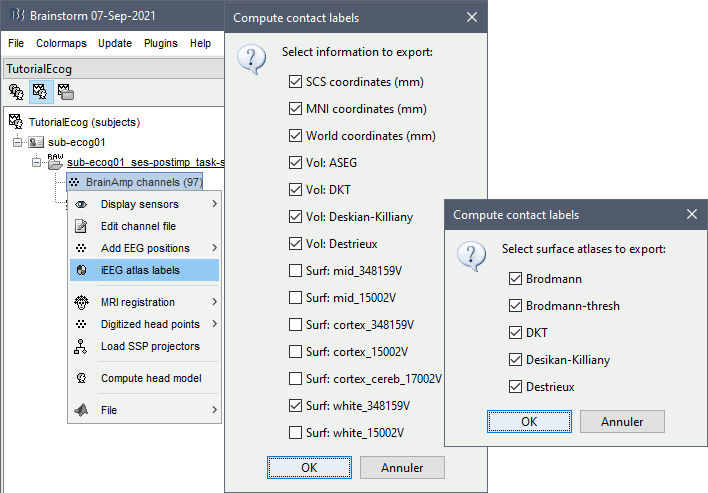Uncheck Brodmann-thresh surface atlas
The height and width of the screenshot is (493, 708).
[515, 305]
